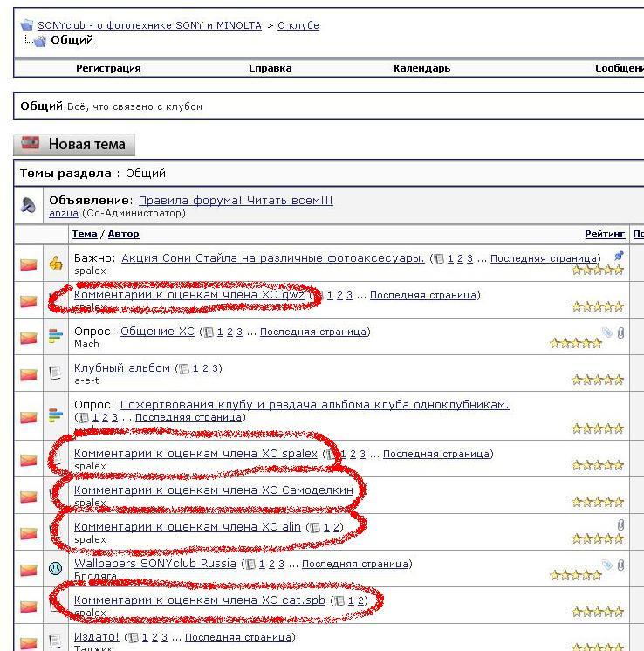Open the Регистрация menu item
Viewport: 644px width, 651px height.
pyautogui.click(x=108, y=68)
